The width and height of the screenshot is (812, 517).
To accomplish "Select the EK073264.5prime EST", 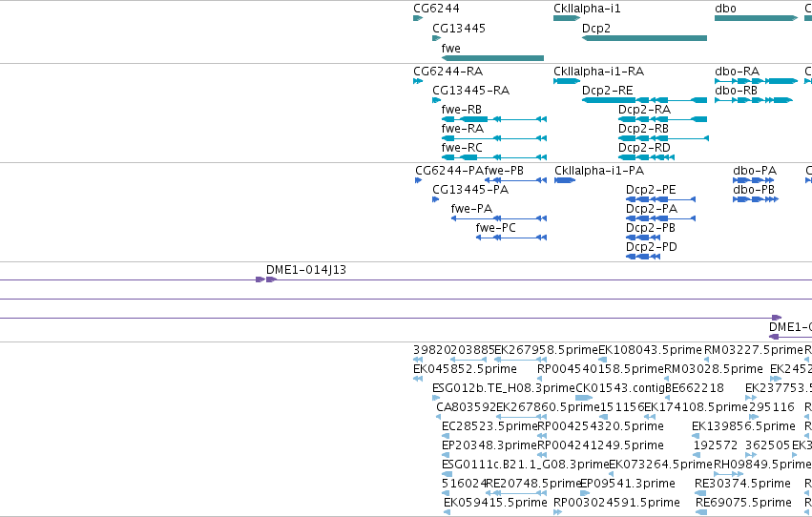I will 611,474.
